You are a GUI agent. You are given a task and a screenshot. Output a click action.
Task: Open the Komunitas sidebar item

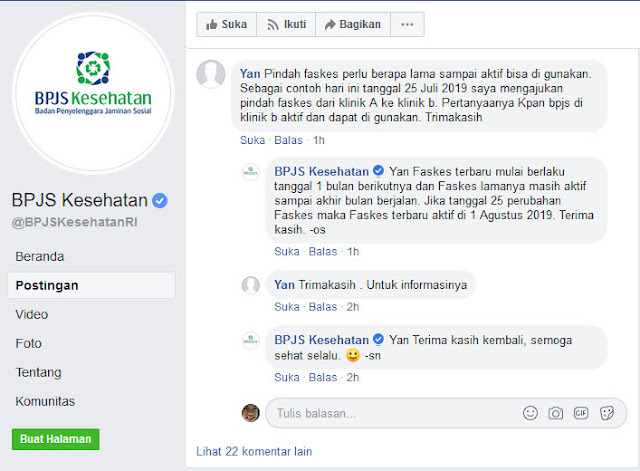pos(45,401)
